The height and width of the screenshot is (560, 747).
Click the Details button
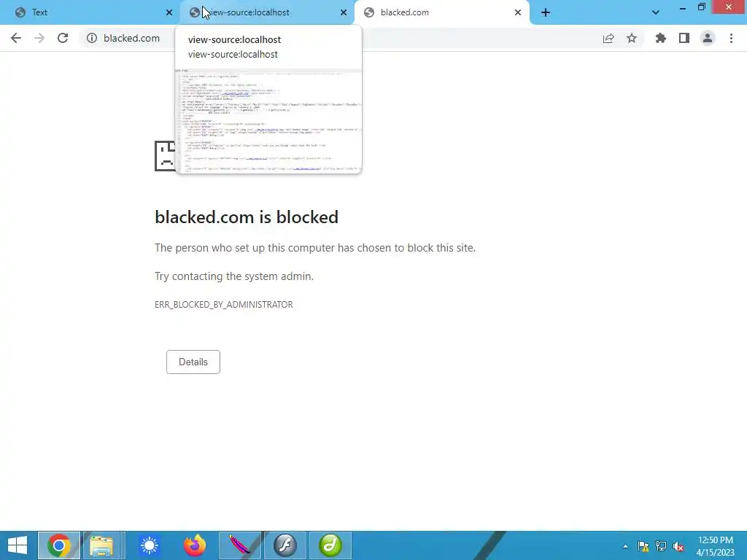pyautogui.click(x=193, y=362)
